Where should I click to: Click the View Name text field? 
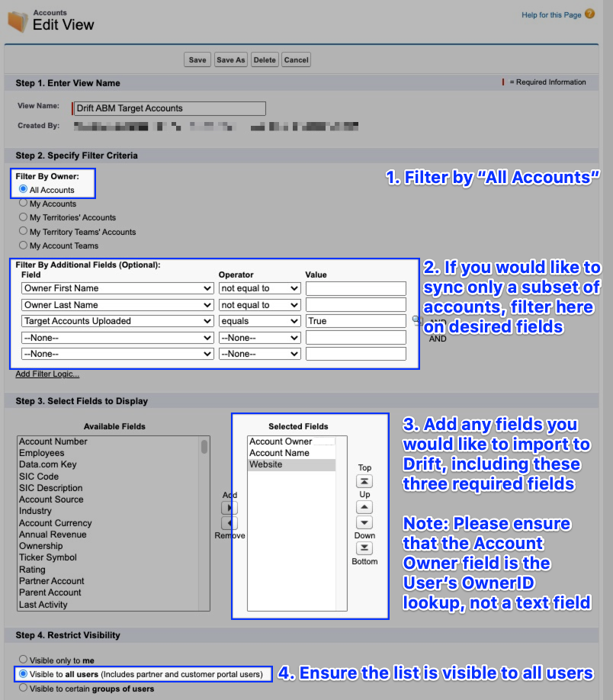click(170, 108)
